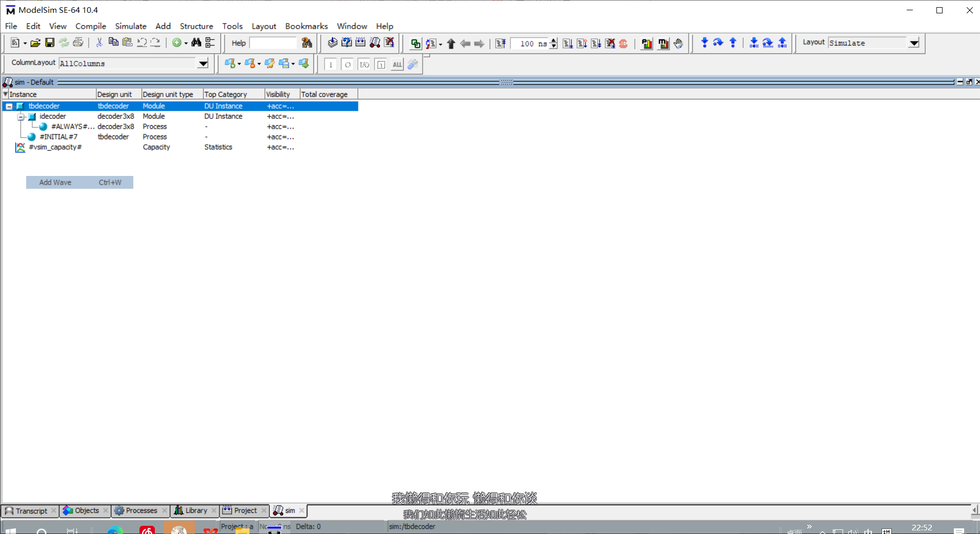
Task: Click the Print icon
Action: (78, 43)
